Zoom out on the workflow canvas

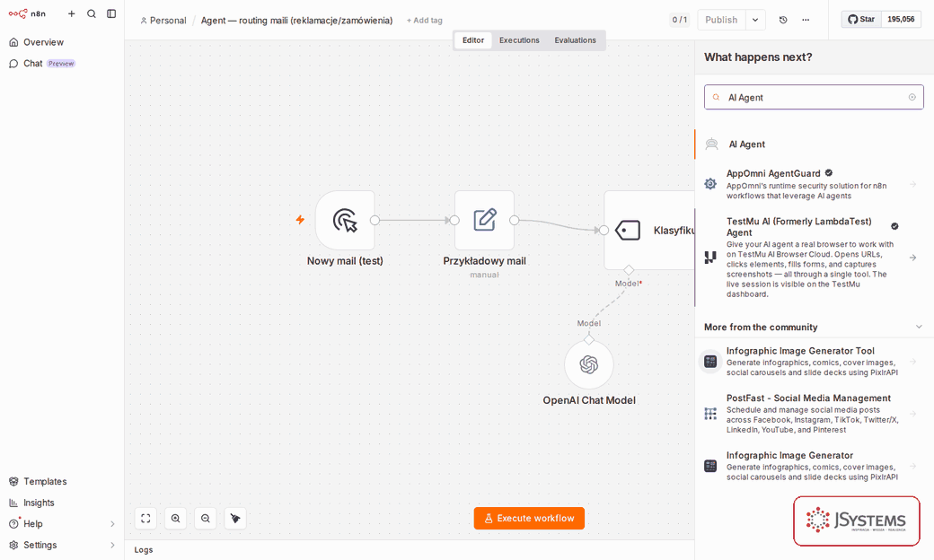coord(206,519)
